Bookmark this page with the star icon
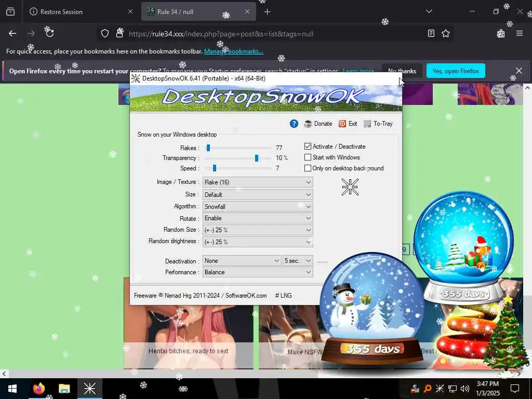 [x=445, y=33]
